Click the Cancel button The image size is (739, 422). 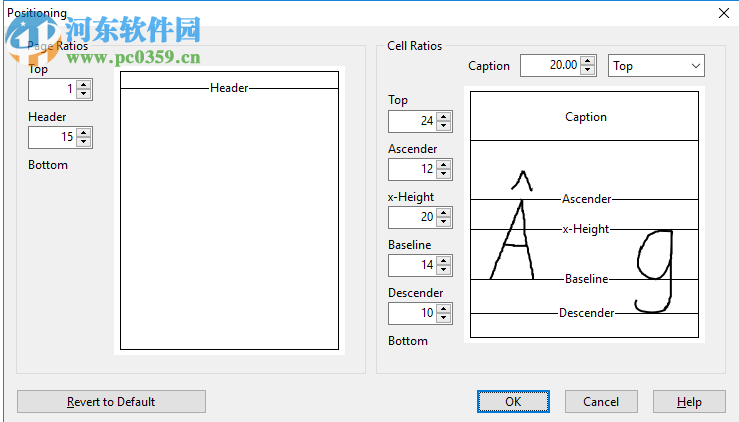pos(601,402)
